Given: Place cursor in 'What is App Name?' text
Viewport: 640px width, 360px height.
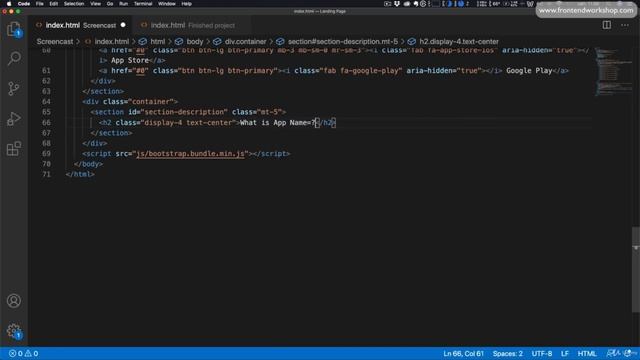Looking at the screenshot, I should coord(278,122).
